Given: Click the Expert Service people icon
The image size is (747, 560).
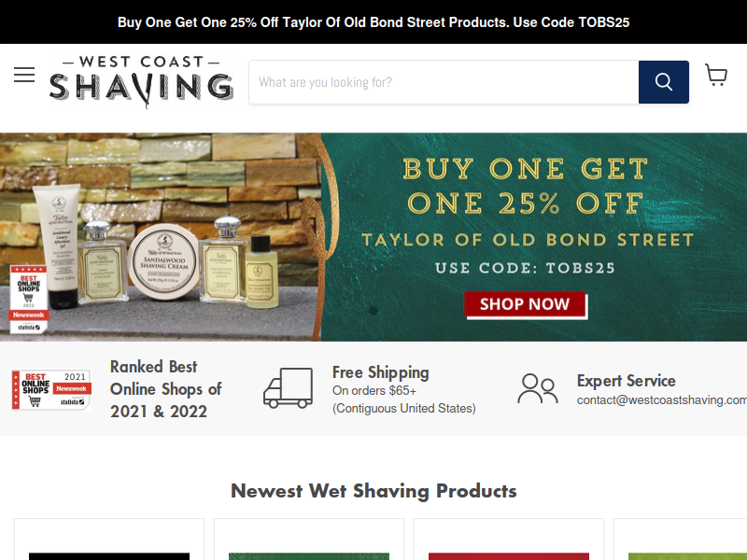Looking at the screenshot, I should click(x=538, y=388).
